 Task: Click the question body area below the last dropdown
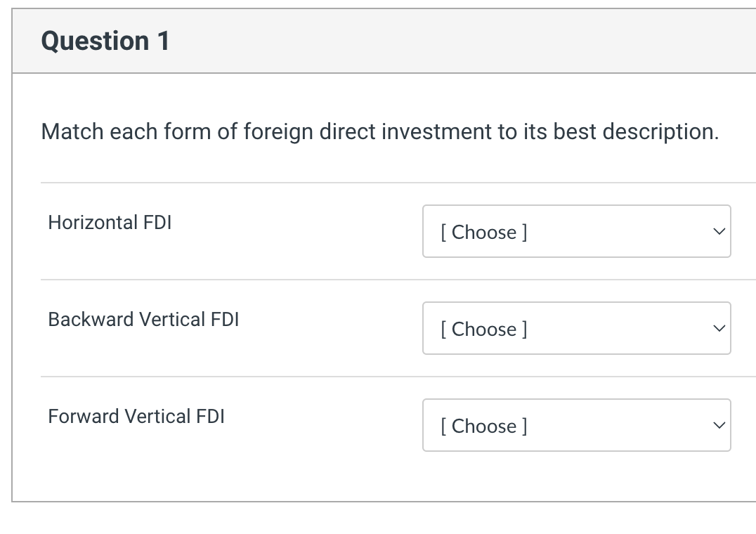coord(379,478)
